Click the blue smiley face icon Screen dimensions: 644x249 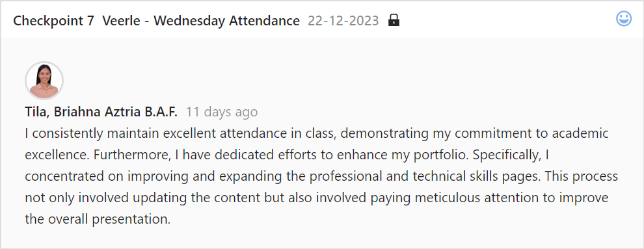click(623, 18)
